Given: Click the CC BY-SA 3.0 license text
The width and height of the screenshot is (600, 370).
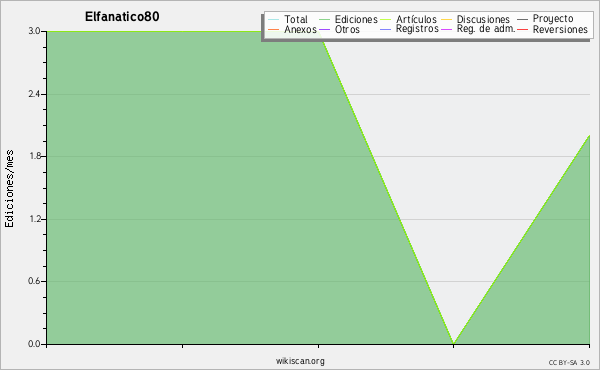Looking at the screenshot, I should pyautogui.click(x=569, y=362).
